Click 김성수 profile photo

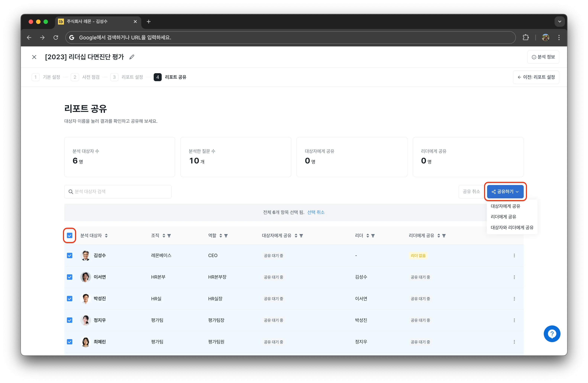coord(85,255)
